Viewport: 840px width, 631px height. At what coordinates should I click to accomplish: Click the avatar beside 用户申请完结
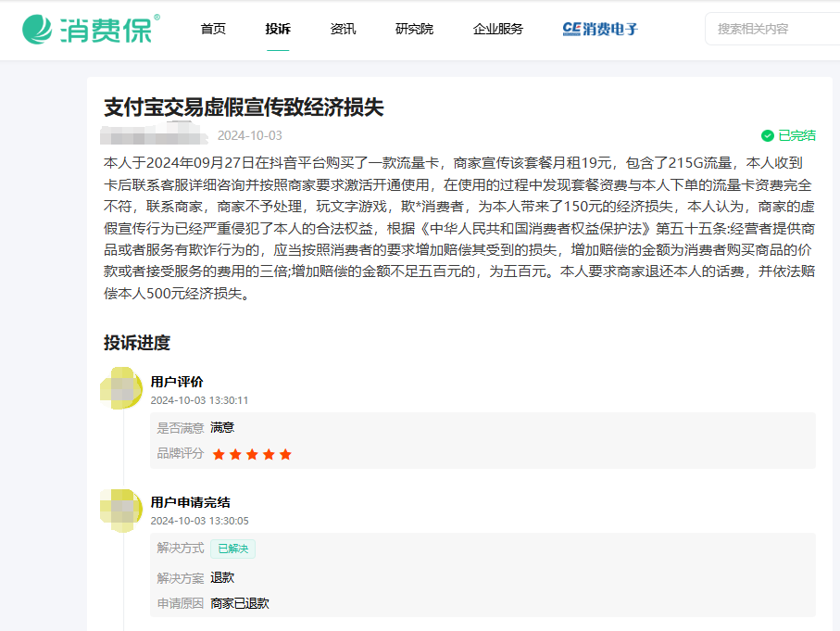point(121,511)
